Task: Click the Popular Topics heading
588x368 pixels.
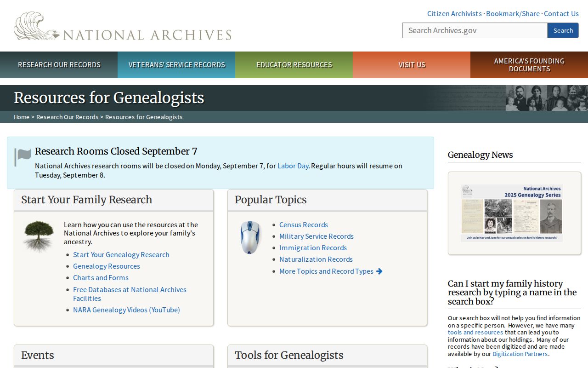Action: [x=271, y=200]
